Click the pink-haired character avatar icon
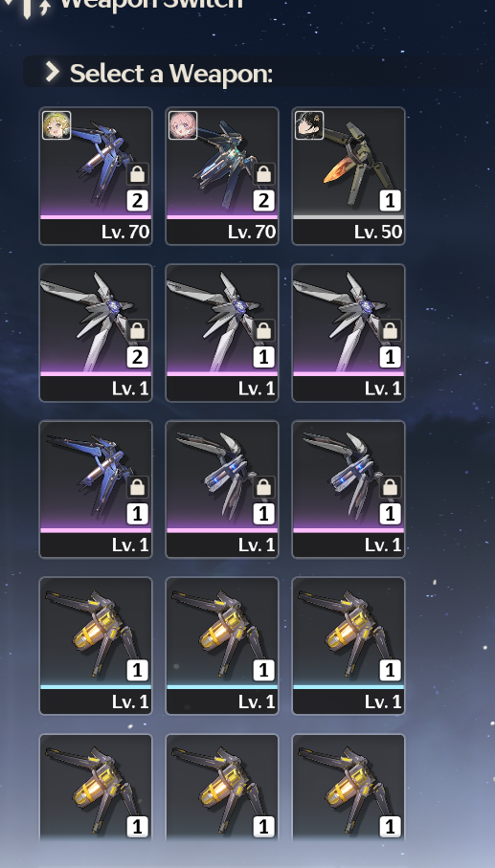Viewport: 495px width, 868px height. 183,125
